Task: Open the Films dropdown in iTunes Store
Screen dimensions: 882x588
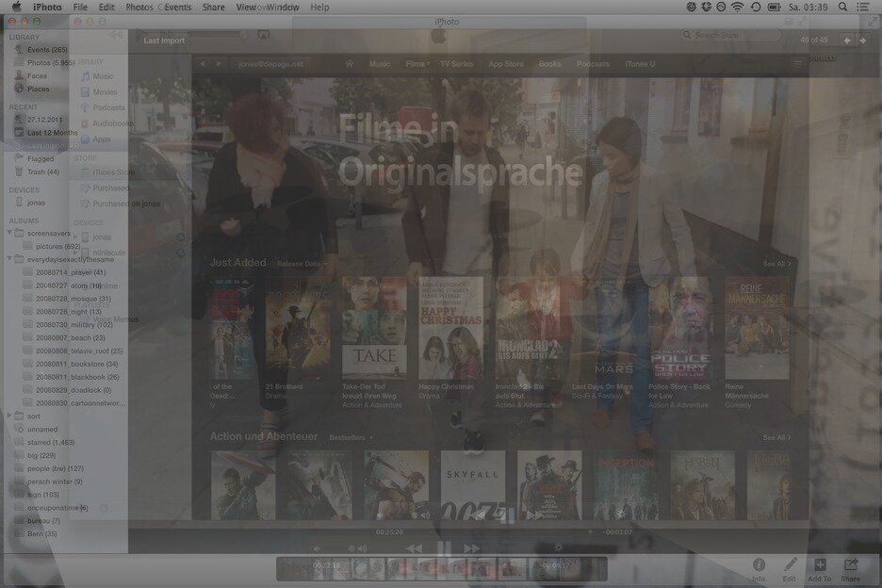Action: pyautogui.click(x=418, y=64)
